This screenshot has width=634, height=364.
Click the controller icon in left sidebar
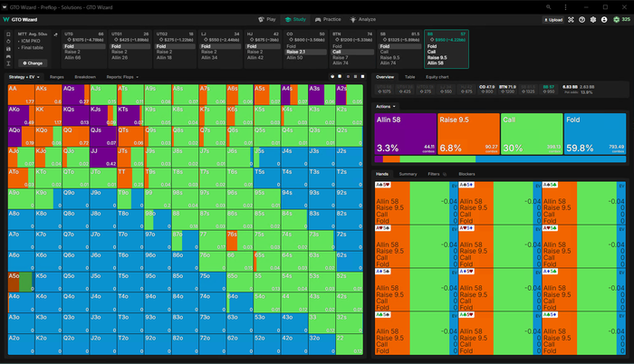(8, 56)
